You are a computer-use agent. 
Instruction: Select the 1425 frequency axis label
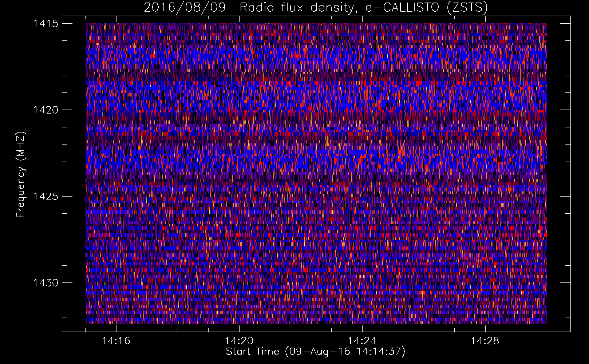pos(46,197)
